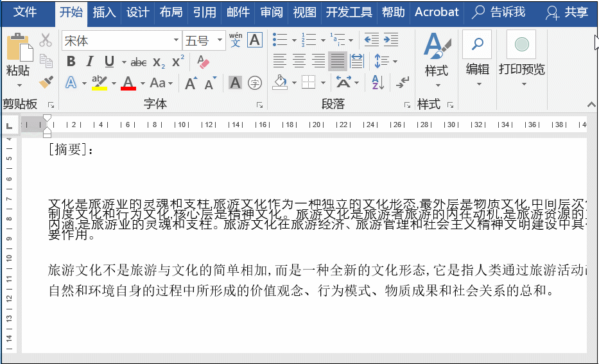The width and height of the screenshot is (599, 364).
Task: Sort text A to Z
Action: (378, 83)
